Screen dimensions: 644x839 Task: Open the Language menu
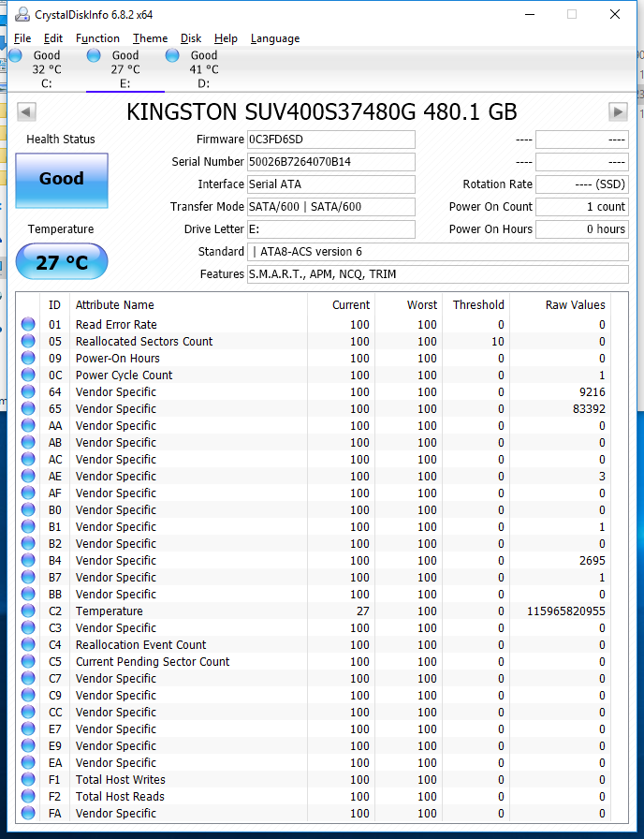click(x=275, y=38)
